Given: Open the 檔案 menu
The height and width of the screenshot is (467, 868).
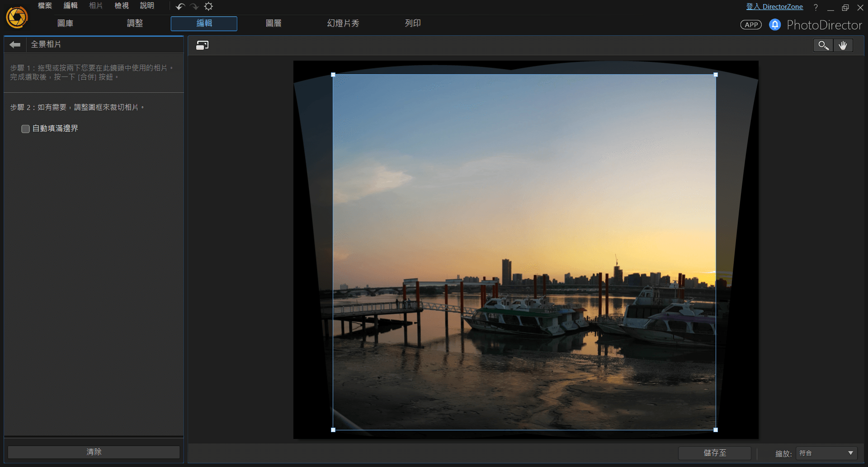Looking at the screenshot, I should click(45, 6).
